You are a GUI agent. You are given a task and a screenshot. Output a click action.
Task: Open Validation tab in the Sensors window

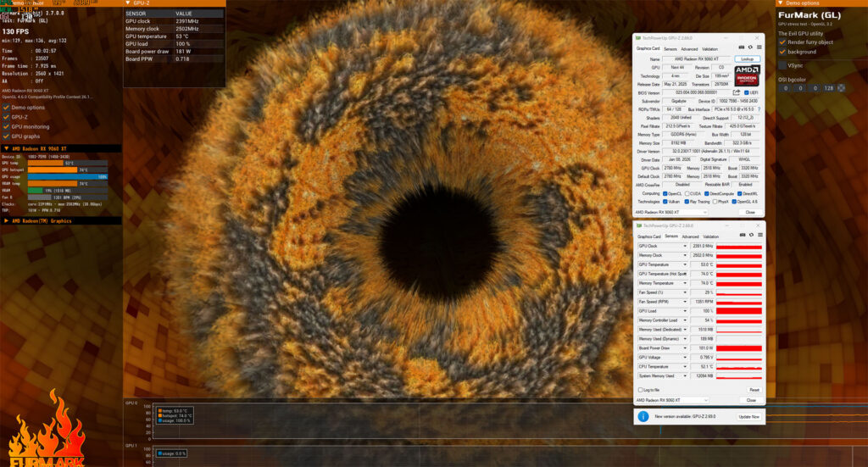click(710, 236)
